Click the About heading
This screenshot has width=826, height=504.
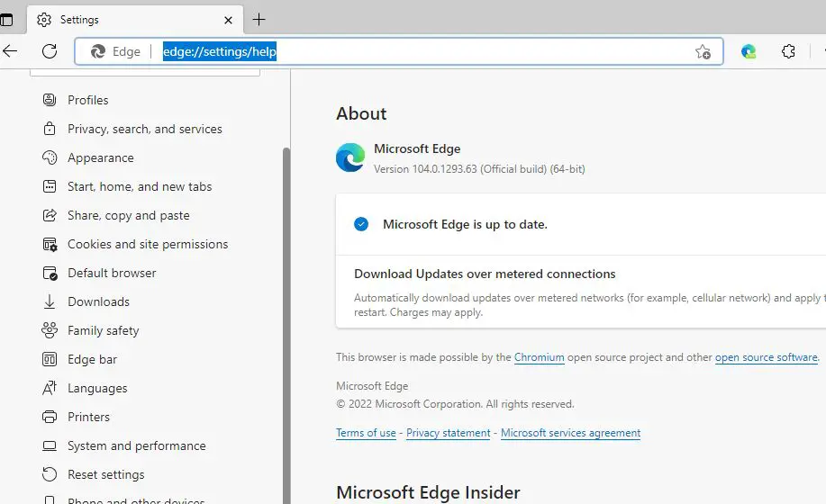coord(361,113)
